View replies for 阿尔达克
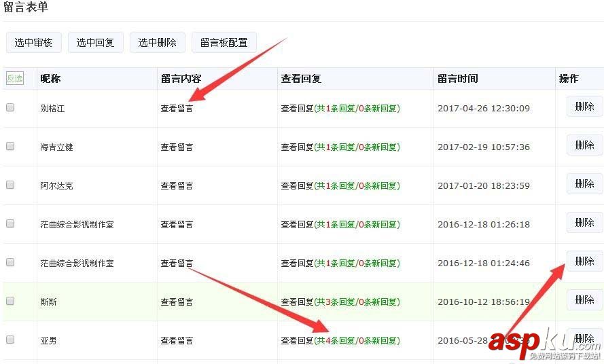Image resolution: width=604 pixels, height=364 pixels. point(340,185)
